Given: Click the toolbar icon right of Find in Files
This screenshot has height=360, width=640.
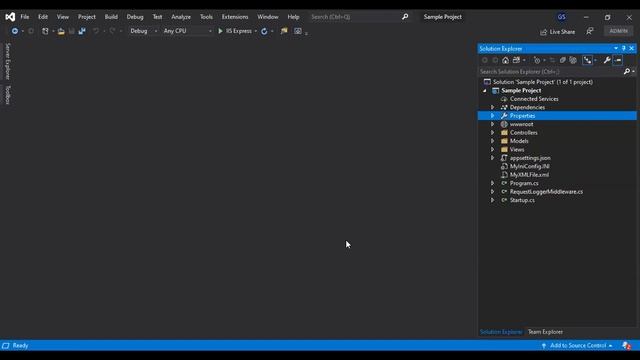Looking at the screenshot, I should (298, 31).
